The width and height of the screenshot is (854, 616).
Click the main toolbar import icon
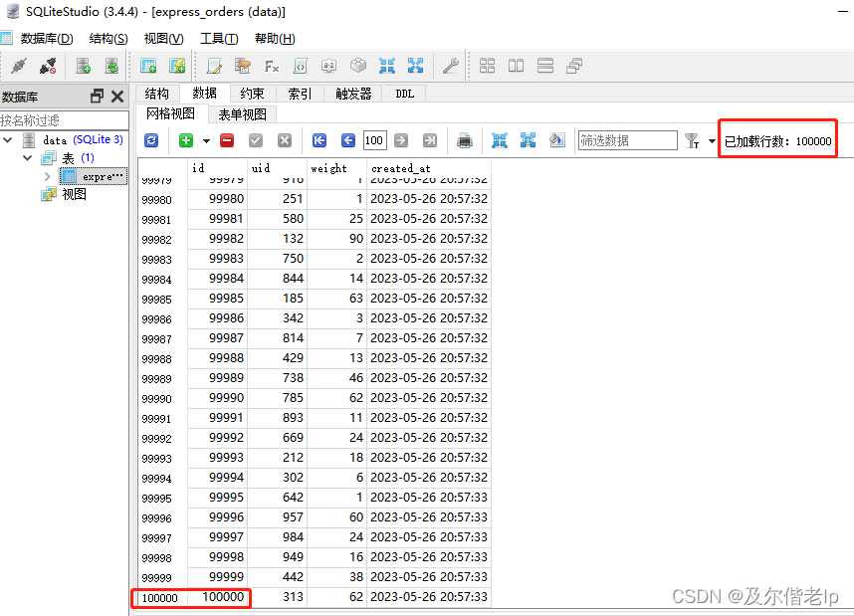pyautogui.click(x=387, y=66)
